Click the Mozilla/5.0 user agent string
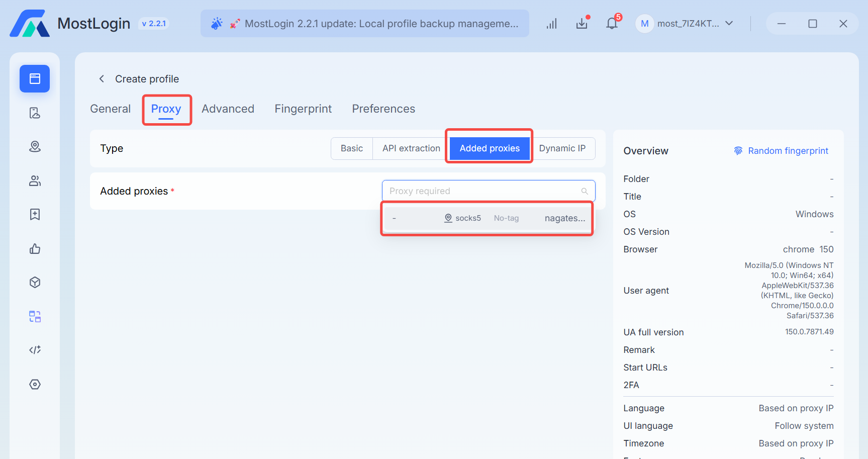This screenshot has height=459, width=868. pyautogui.click(x=789, y=291)
